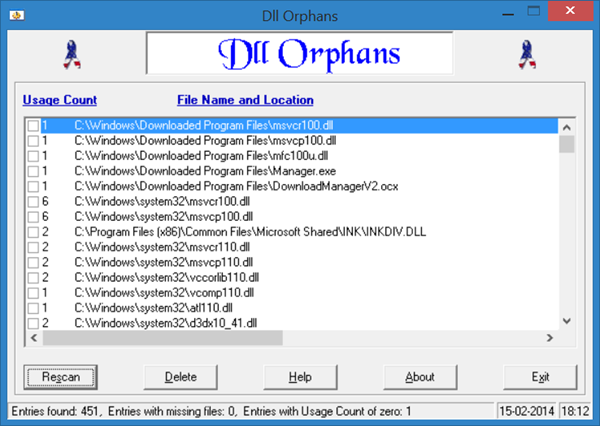This screenshot has width=600, height=426.
Task: Click the Dll Orphans banner logo
Action: click(x=300, y=54)
